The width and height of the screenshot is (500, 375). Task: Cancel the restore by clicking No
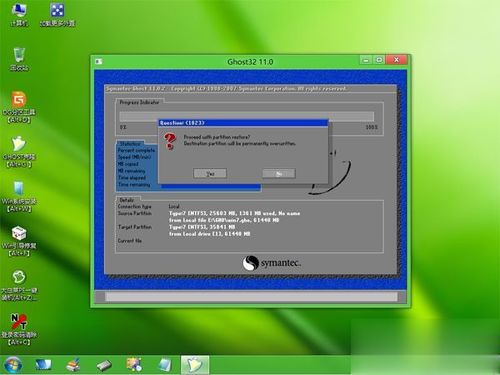click(279, 173)
